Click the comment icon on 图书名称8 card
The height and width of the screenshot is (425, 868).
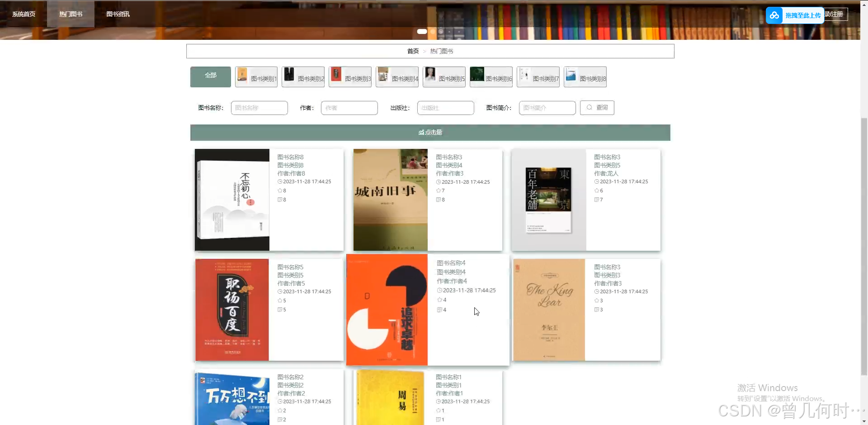(x=280, y=200)
